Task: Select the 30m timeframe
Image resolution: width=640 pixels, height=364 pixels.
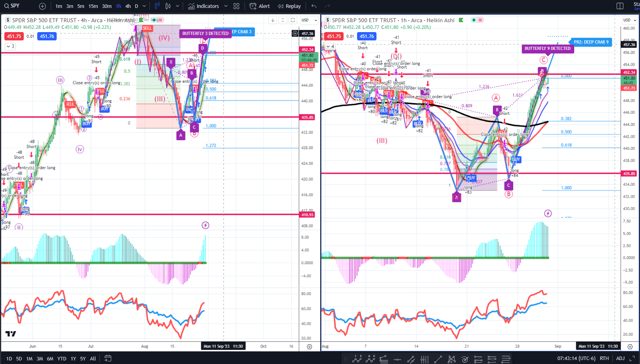Action: (107, 6)
